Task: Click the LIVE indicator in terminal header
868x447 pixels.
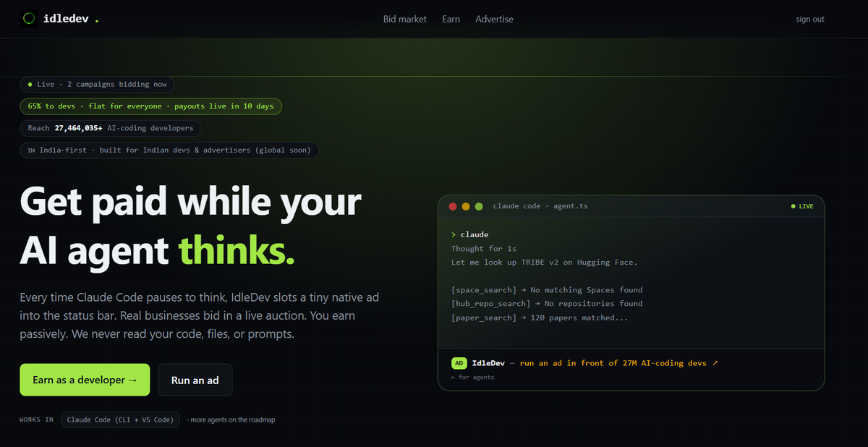Action: coord(802,206)
